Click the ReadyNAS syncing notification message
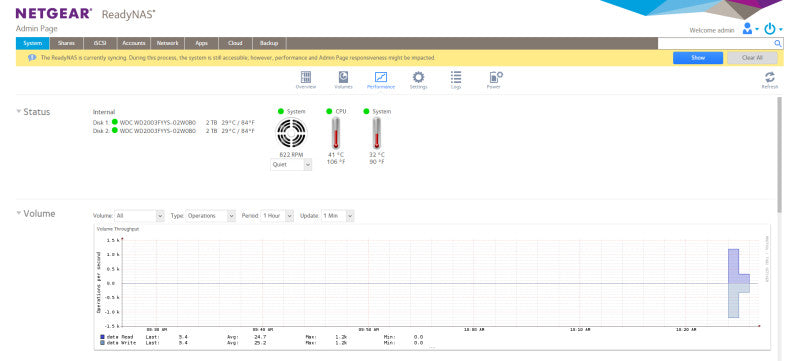 pyautogui.click(x=238, y=58)
